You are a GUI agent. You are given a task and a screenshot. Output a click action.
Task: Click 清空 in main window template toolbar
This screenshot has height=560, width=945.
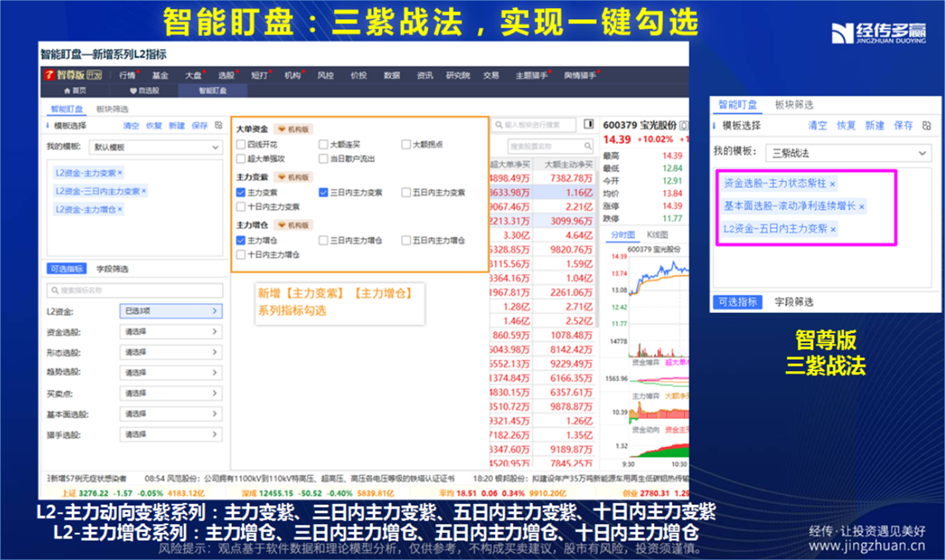coord(131,125)
